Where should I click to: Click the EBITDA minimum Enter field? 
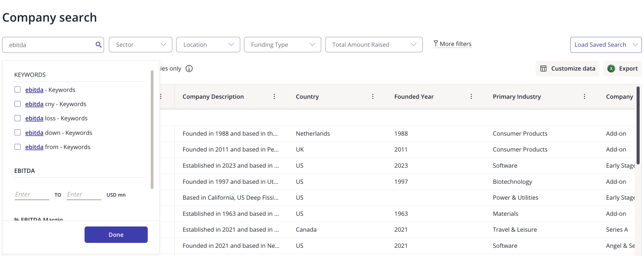click(x=32, y=195)
